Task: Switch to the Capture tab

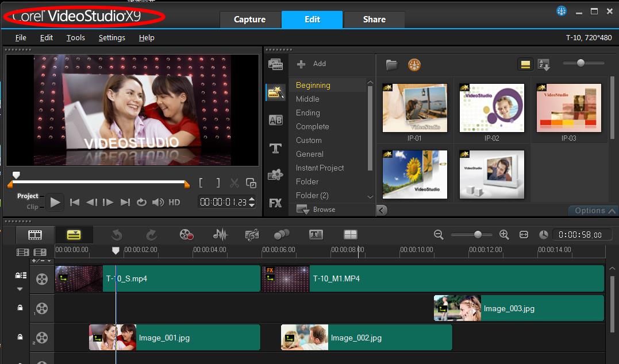Action: coord(249,20)
